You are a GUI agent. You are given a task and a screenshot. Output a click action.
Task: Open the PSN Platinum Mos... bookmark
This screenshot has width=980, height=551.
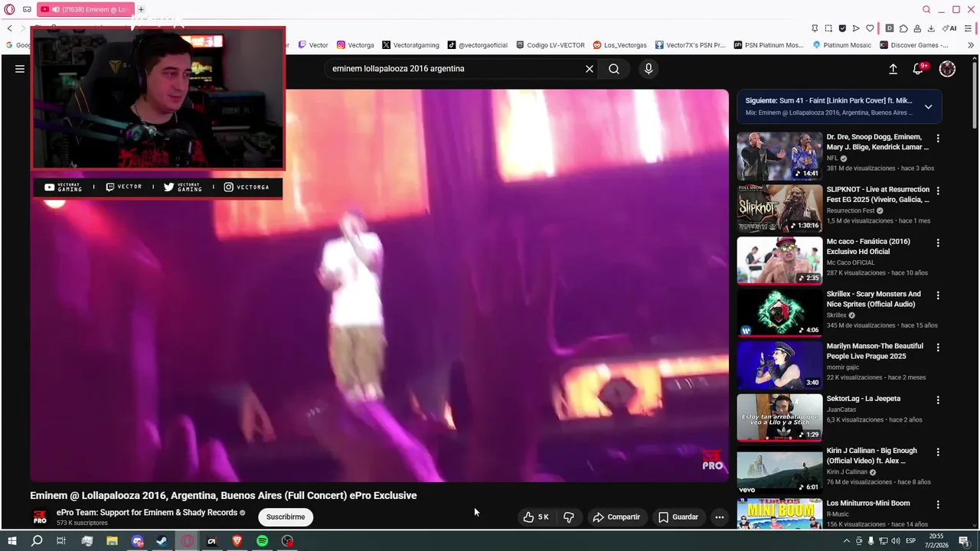click(x=769, y=45)
